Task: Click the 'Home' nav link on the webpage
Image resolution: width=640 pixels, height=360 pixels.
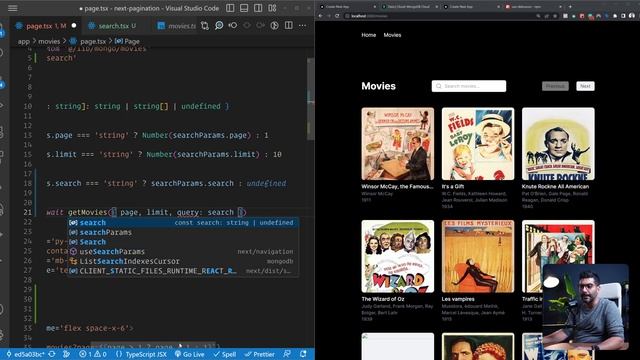Action: [x=369, y=35]
